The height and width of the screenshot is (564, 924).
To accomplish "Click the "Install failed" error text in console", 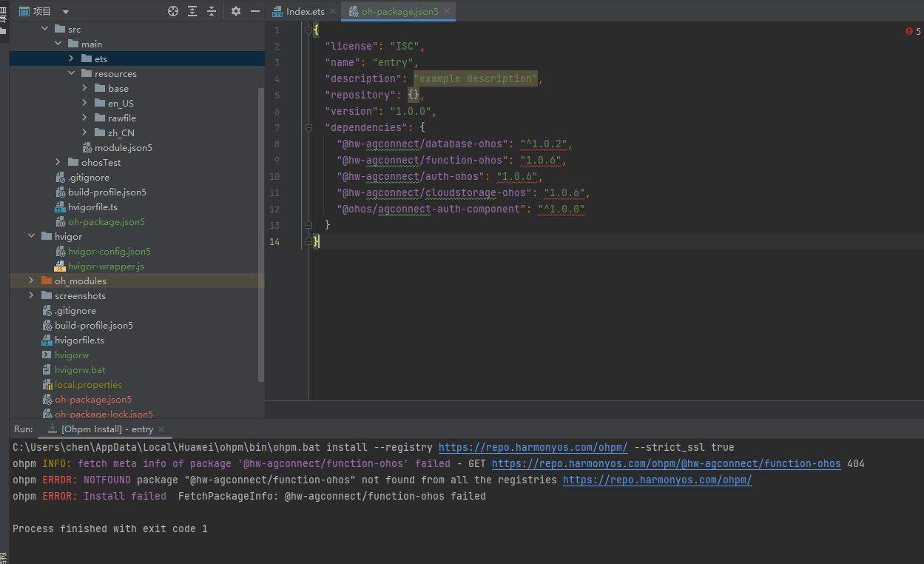I will click(x=125, y=496).
